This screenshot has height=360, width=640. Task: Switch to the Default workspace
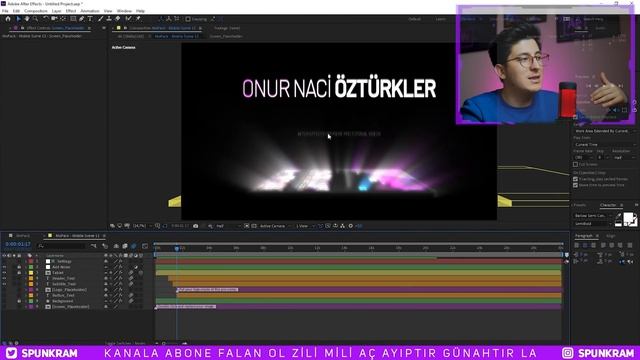(415, 19)
